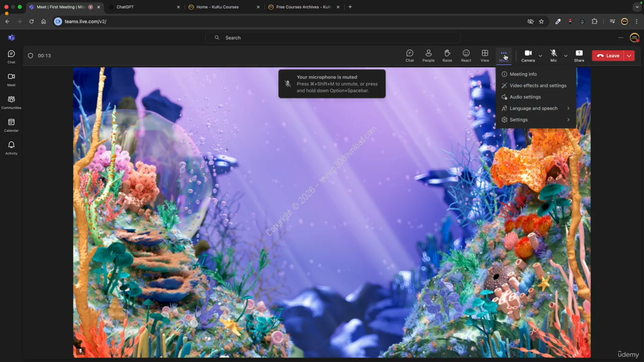644x362 pixels.
Task: Collapse the More options menu button
Action: click(504, 55)
